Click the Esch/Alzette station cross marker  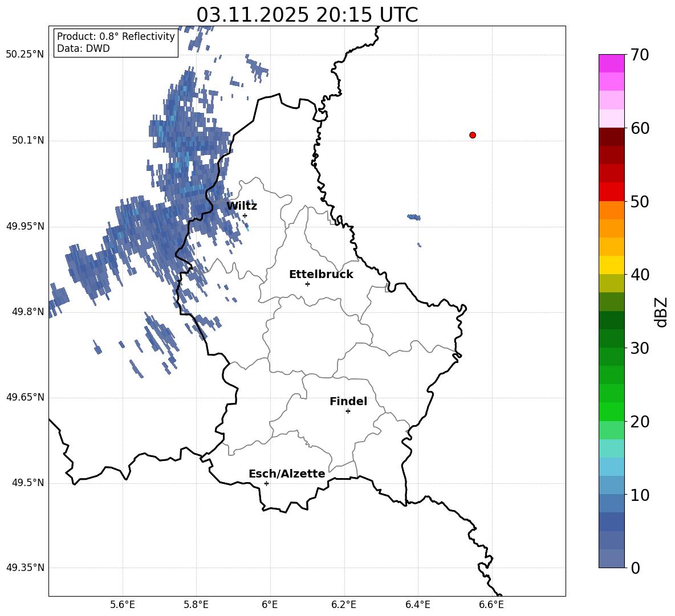point(266,483)
